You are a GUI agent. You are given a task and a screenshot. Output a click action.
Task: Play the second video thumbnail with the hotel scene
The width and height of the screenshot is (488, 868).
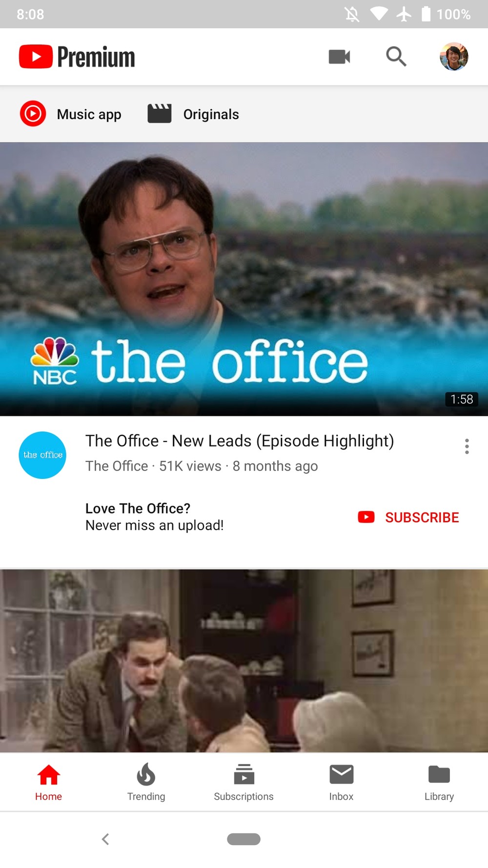(x=244, y=661)
